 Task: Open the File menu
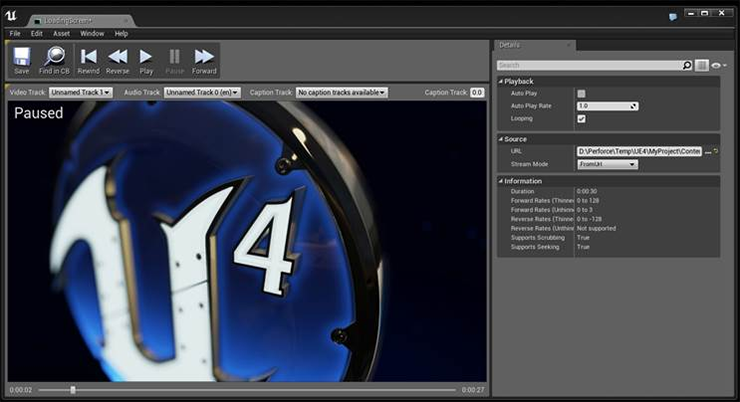pos(15,34)
